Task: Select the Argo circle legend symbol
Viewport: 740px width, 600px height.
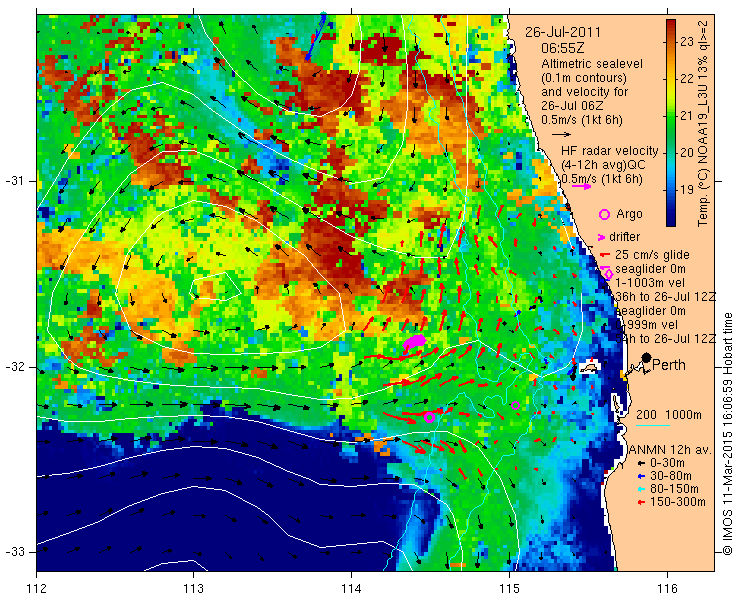Action: (x=604, y=215)
